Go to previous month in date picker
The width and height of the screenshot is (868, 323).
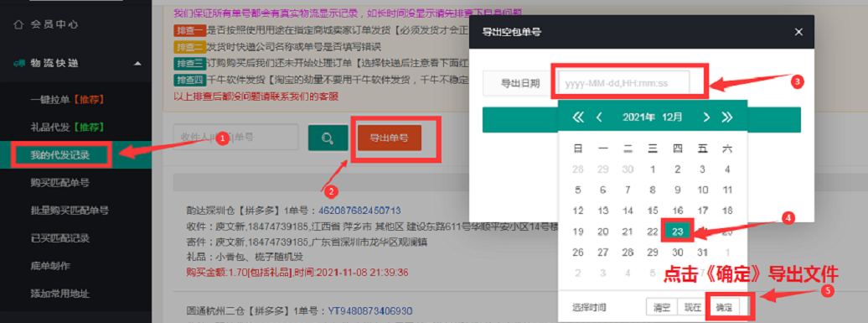point(599,117)
